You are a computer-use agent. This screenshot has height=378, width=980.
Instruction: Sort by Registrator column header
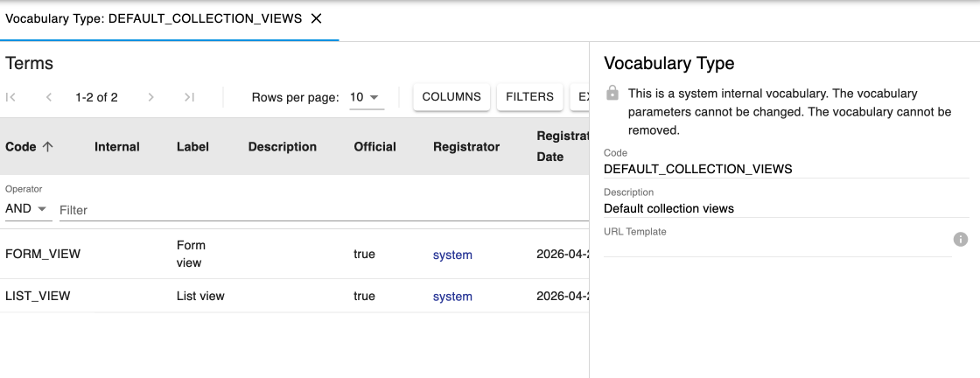coord(466,147)
